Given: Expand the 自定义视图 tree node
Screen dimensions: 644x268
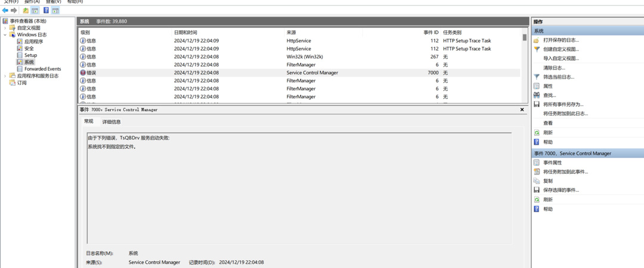Looking at the screenshot, I should click(x=5, y=28).
